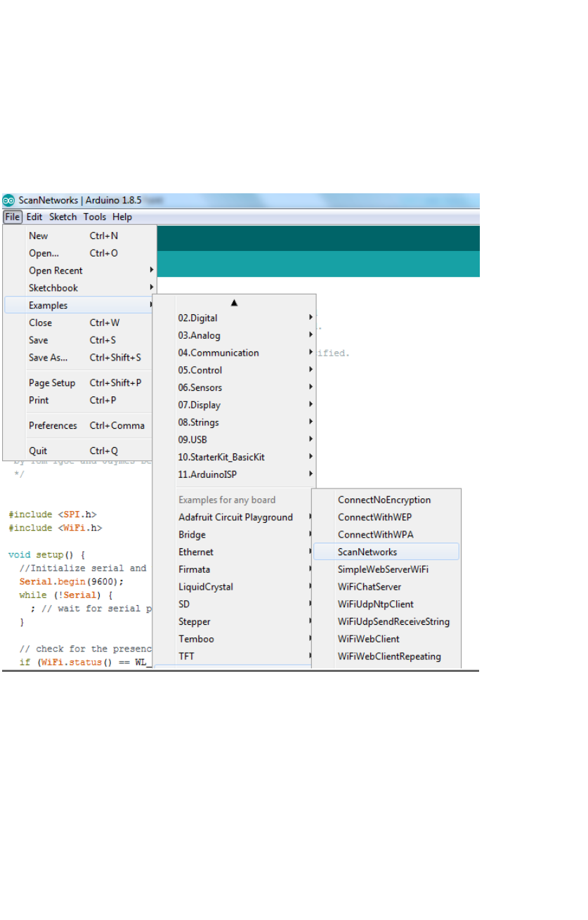Screen dimensions: 588x920
Task: Expand 06.Sensors examples
Action: pos(235,388)
